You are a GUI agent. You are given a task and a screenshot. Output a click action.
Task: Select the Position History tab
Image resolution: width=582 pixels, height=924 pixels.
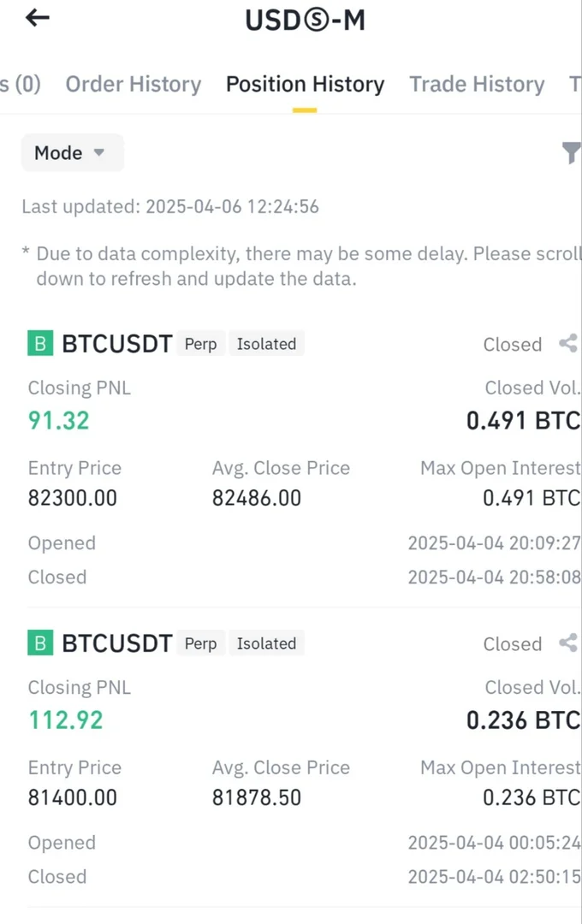(x=305, y=84)
